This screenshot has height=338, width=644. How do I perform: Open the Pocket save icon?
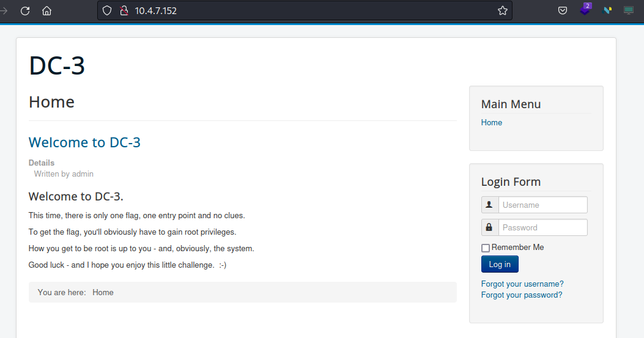[x=563, y=10]
